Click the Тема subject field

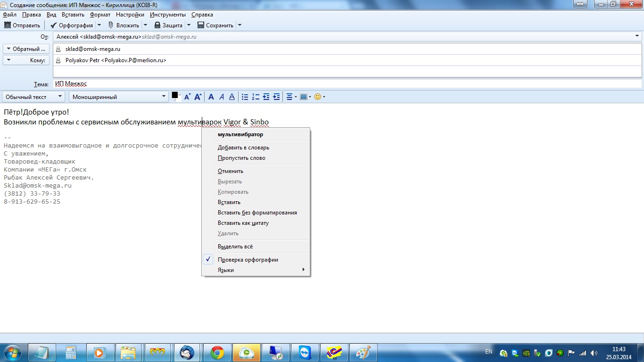pyautogui.click(x=347, y=84)
